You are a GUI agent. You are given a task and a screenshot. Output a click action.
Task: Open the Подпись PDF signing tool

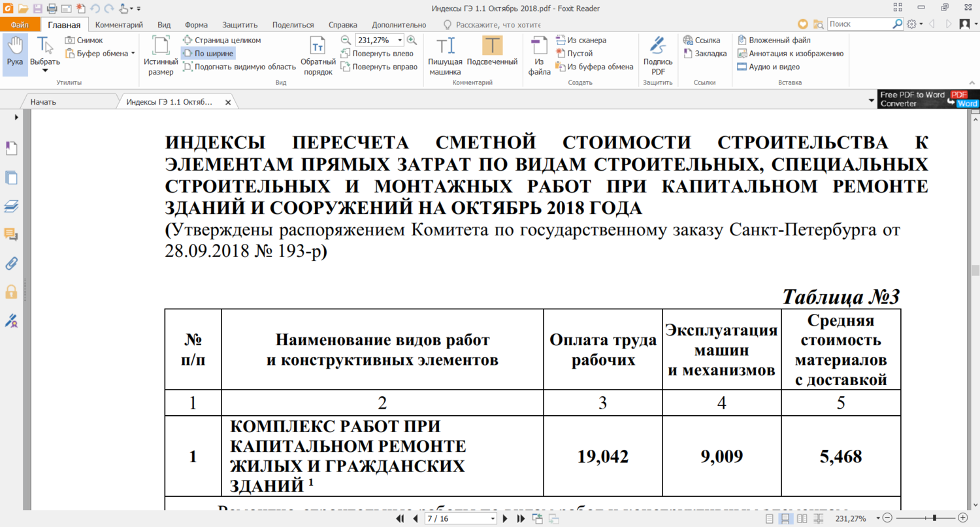point(658,55)
